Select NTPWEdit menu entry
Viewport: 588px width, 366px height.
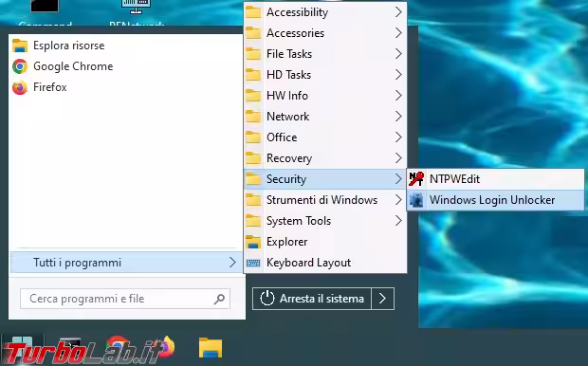495,179
